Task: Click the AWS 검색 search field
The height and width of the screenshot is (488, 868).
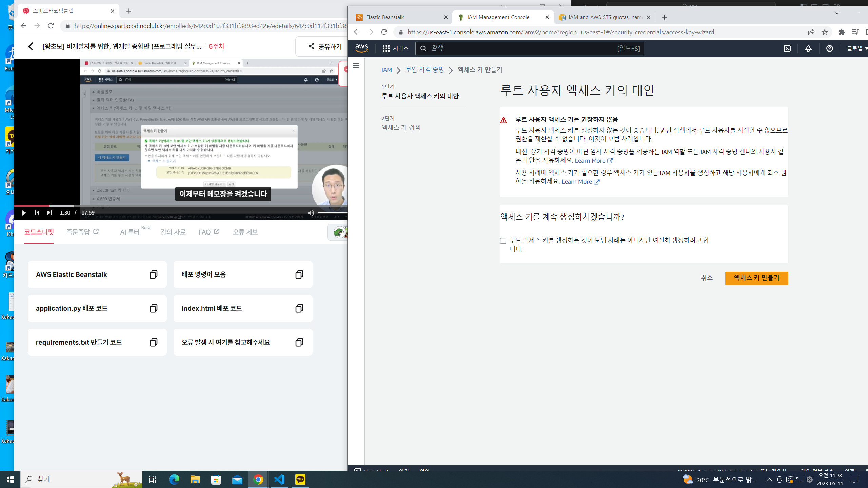Action: coord(530,48)
